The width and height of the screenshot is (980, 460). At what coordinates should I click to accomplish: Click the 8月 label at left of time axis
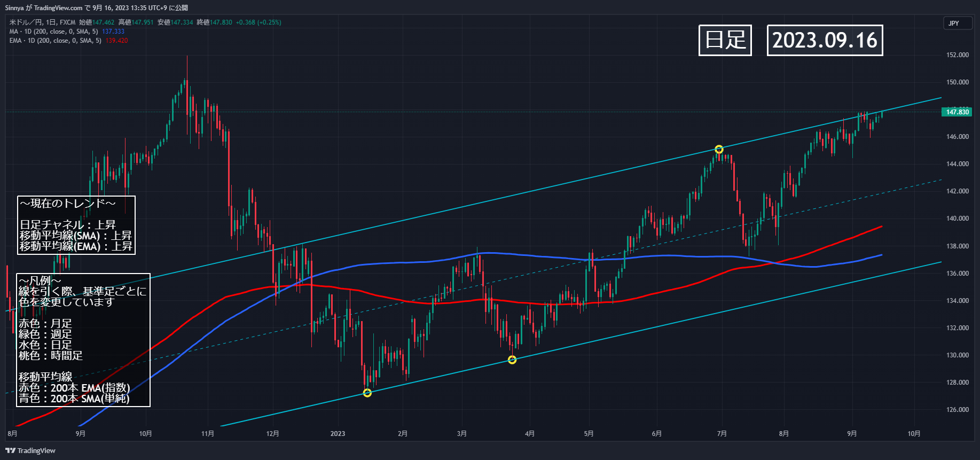point(12,433)
